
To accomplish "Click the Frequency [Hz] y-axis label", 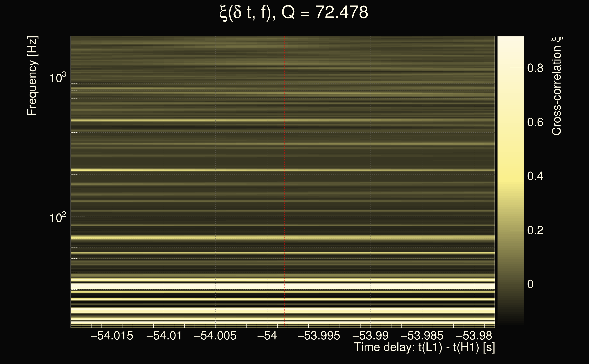I will (x=32, y=76).
